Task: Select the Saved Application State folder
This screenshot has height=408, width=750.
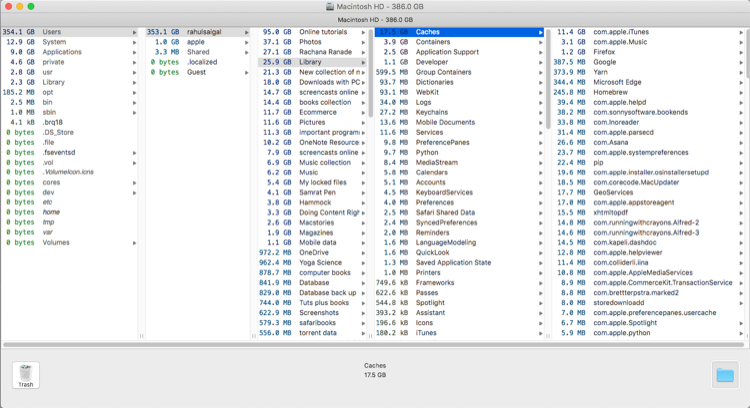Action: [460, 263]
